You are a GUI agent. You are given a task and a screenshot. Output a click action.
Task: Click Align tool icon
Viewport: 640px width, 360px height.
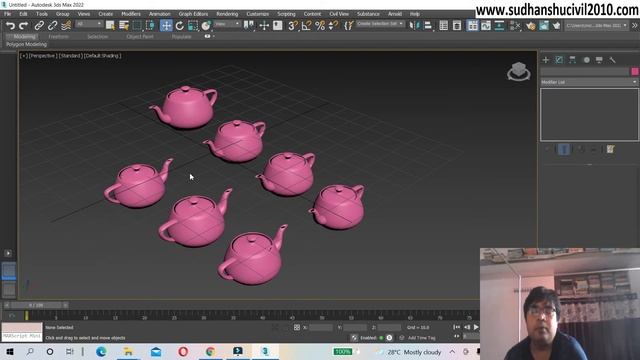point(428,26)
